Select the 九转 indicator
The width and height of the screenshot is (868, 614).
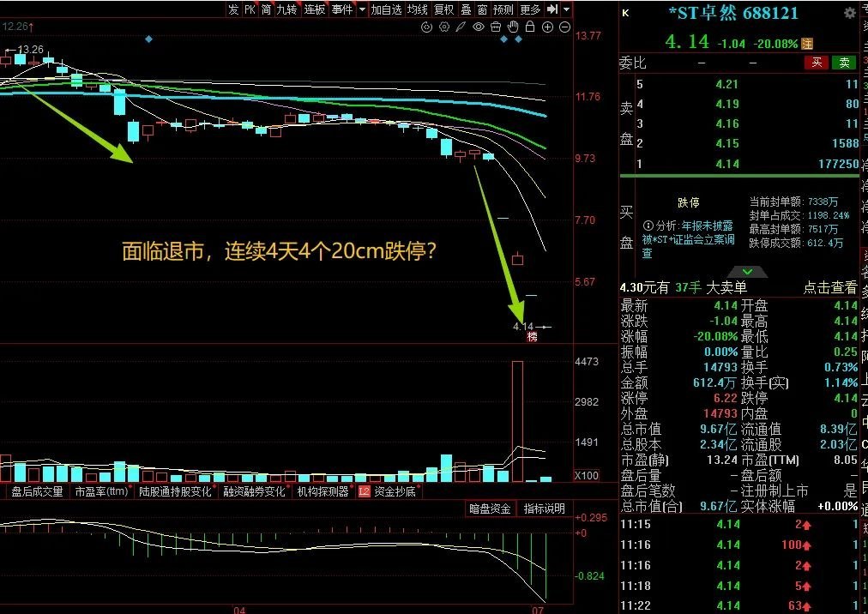click(286, 9)
